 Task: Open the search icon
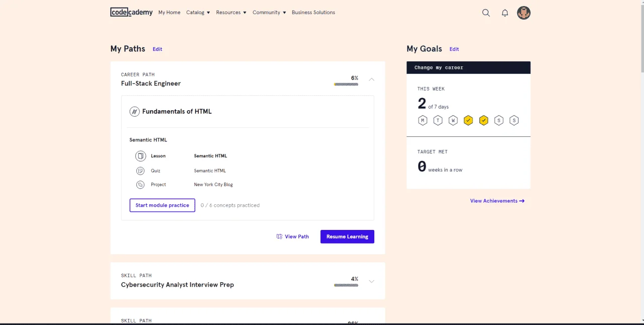point(486,13)
